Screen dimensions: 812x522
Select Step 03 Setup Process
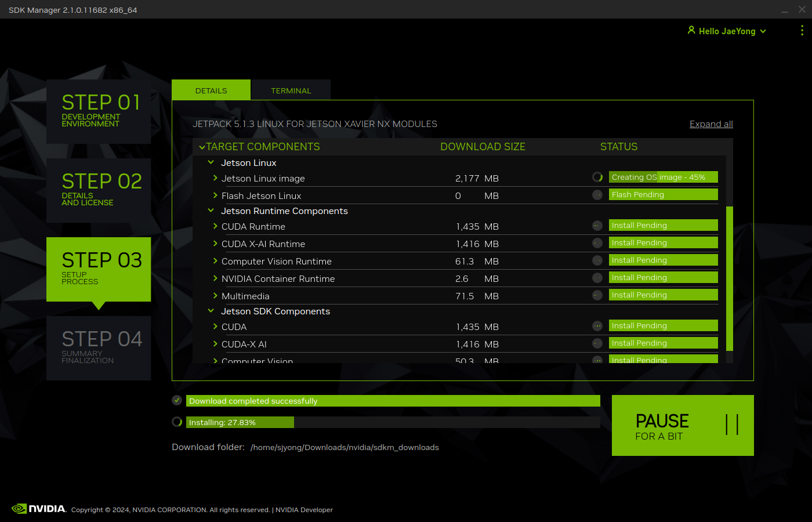coord(99,269)
